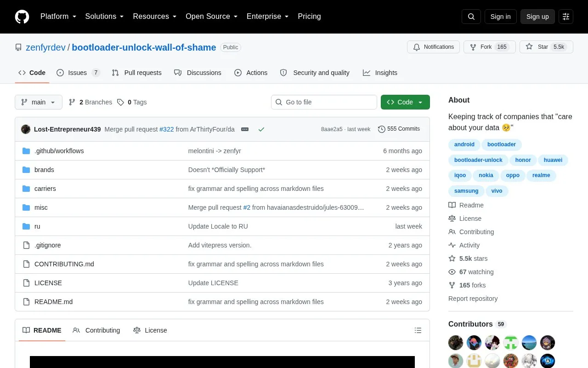Switch to the Contributing README tab
This screenshot has height=368, width=588.
[96, 330]
